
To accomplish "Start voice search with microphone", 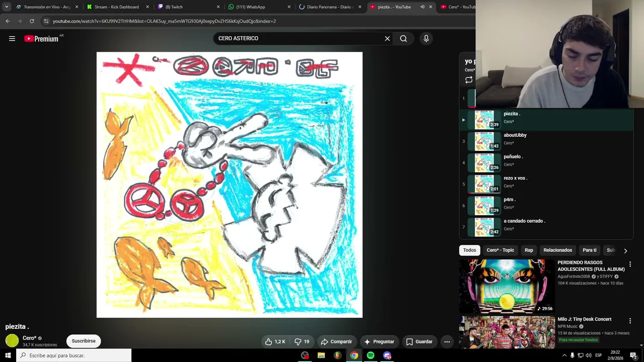I will pos(426,38).
